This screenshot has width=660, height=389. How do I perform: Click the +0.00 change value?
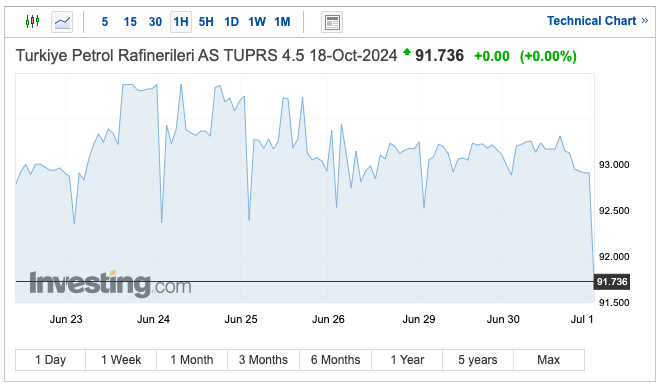pos(492,56)
